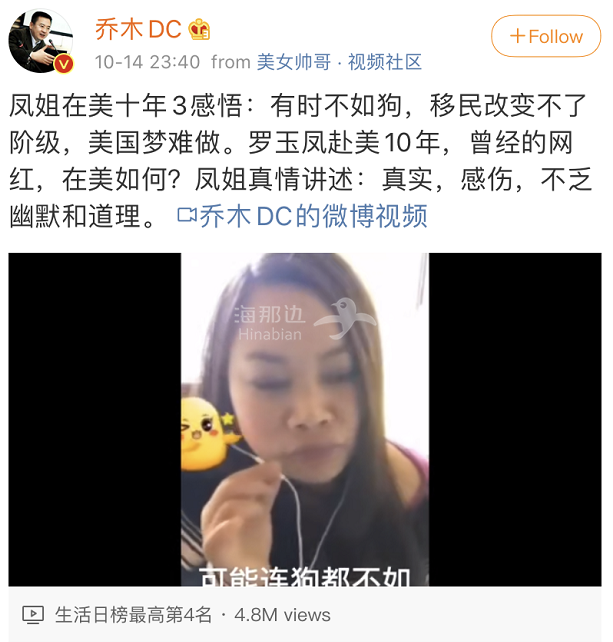Viewport: 613px width, 642px height.
Task: Click the post timestamp 10-14 23:40
Action: (x=147, y=62)
